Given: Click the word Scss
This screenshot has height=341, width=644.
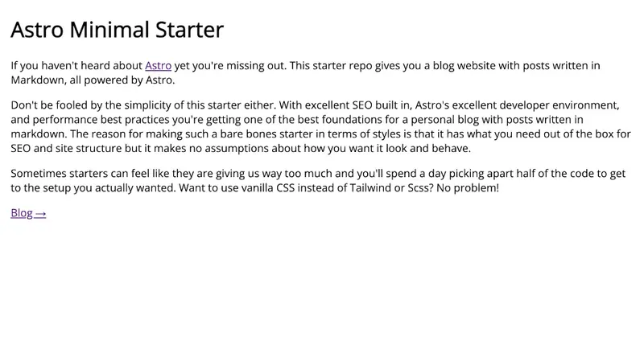Looking at the screenshot, I should [419, 188].
